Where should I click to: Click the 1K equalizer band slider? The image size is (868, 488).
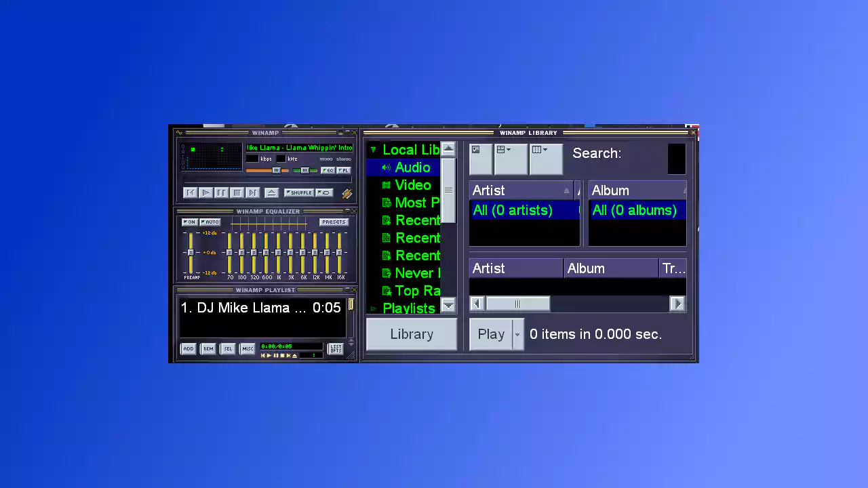[x=278, y=252]
